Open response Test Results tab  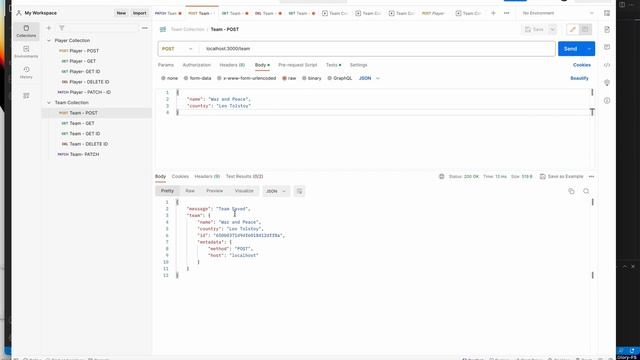coord(244,176)
